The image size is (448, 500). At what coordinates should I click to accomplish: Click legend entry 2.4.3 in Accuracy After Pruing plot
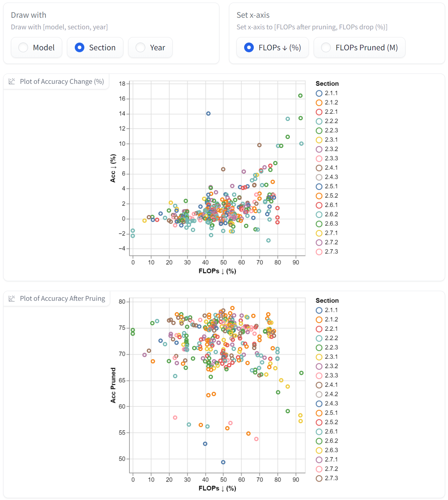[327, 404]
